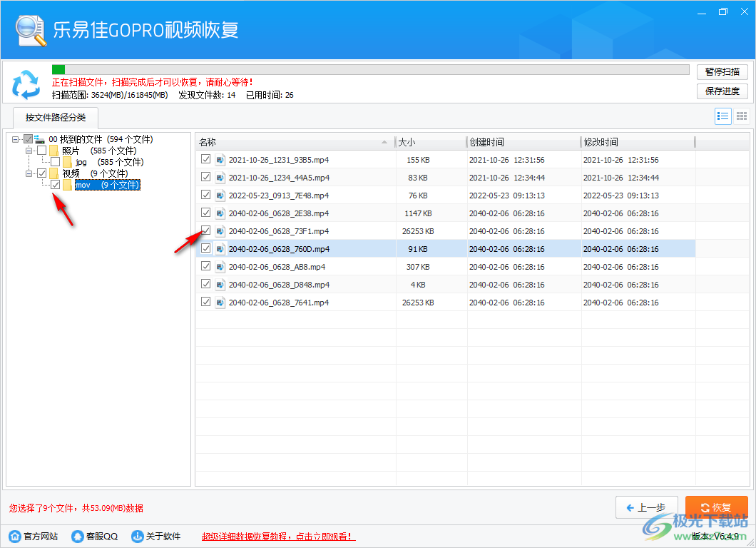The height and width of the screenshot is (548, 756).
Task: Collapse the 照片 tree node
Action: pos(29,151)
